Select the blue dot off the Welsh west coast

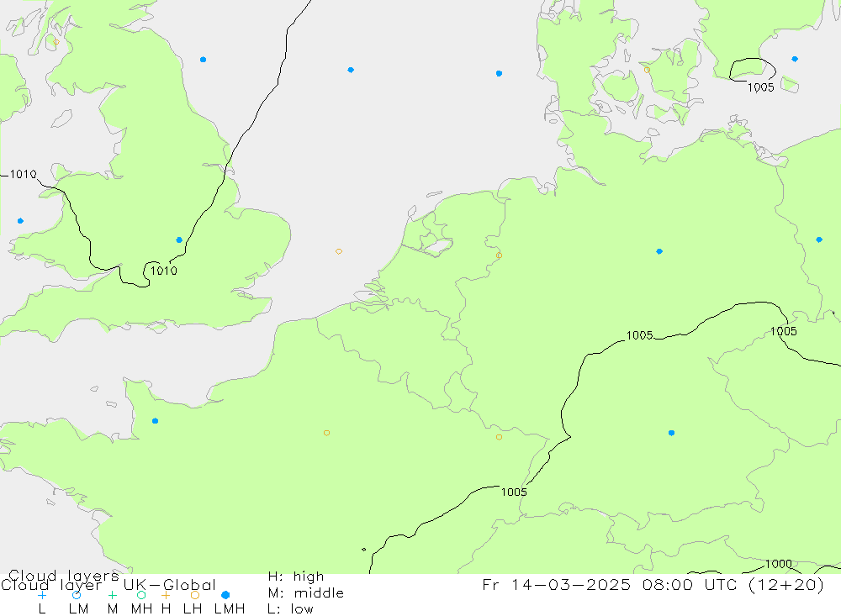click(x=20, y=221)
